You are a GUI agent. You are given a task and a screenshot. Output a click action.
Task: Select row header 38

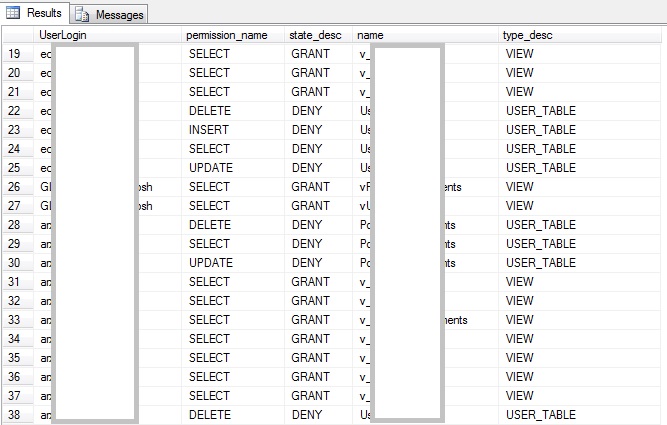pyautogui.click(x=18, y=414)
